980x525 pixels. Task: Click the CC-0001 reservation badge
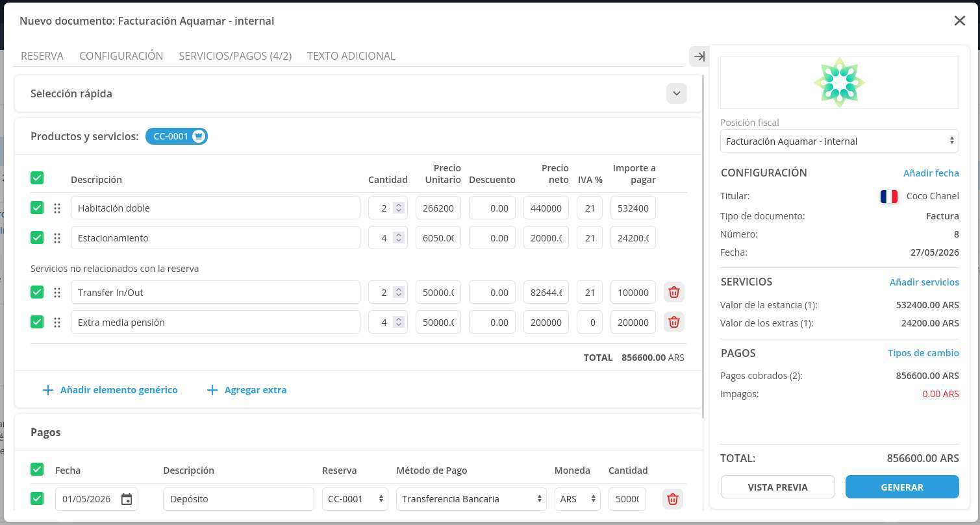click(x=177, y=136)
